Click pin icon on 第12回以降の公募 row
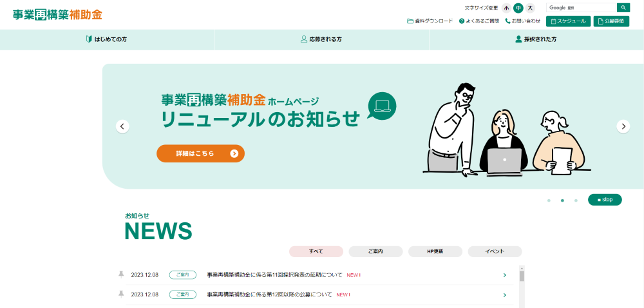This screenshot has width=644, height=308. (x=121, y=294)
